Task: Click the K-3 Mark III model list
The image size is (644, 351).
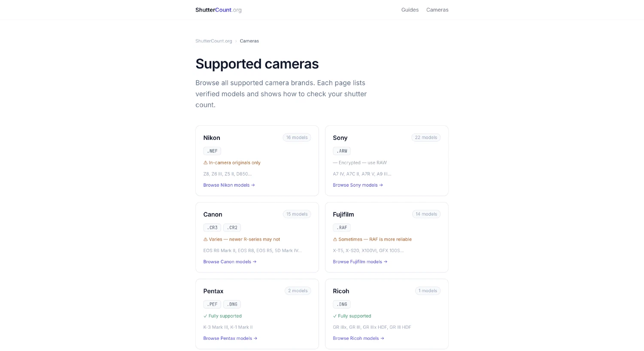Action: [x=228, y=327]
